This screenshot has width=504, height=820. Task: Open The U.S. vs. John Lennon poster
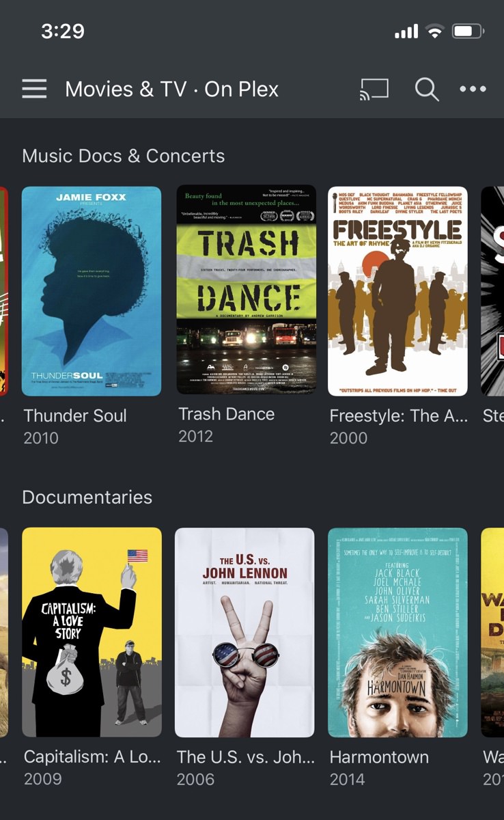click(x=244, y=632)
